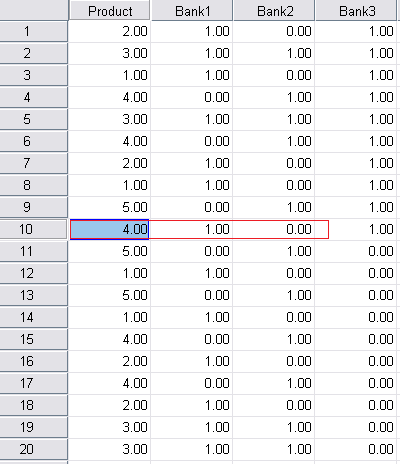Image resolution: width=400 pixels, height=464 pixels.
Task: Click the Product cell in row 9
Action: (x=110, y=207)
